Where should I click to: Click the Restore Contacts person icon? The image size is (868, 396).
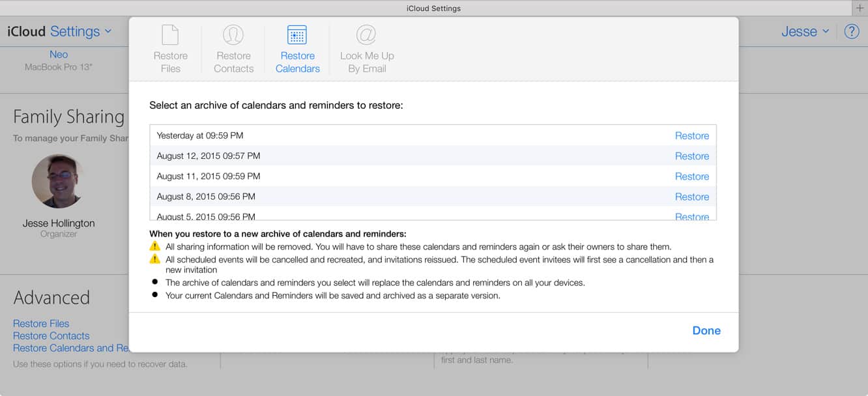click(x=233, y=35)
